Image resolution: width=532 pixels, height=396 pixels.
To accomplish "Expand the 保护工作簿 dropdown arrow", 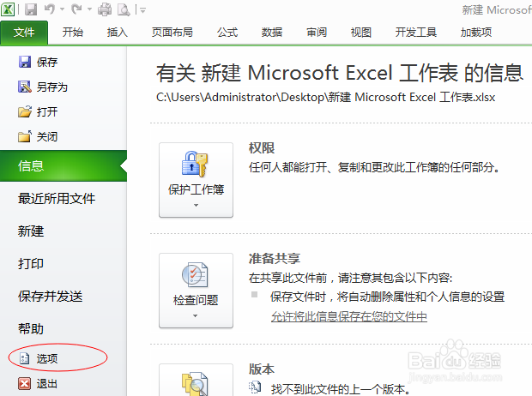I will [196, 205].
